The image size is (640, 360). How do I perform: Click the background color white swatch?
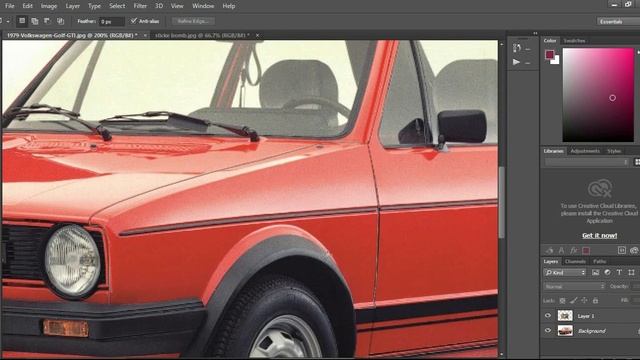[x=556, y=61]
